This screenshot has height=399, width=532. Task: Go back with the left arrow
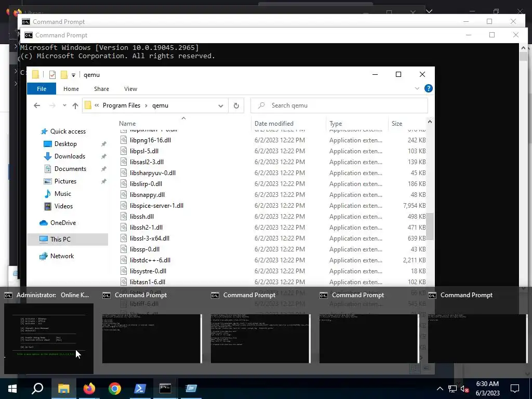(x=37, y=105)
